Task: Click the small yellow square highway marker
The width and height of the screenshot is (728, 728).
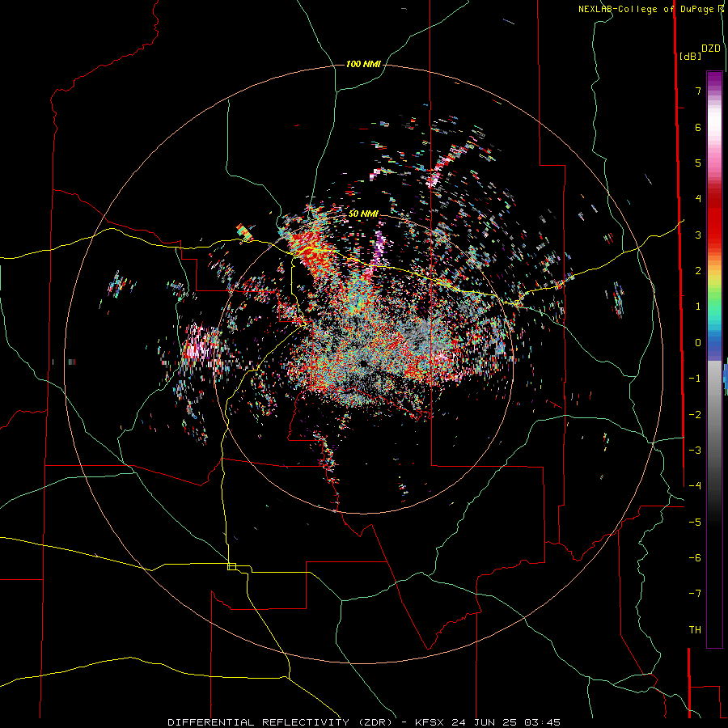Action: tap(231, 566)
